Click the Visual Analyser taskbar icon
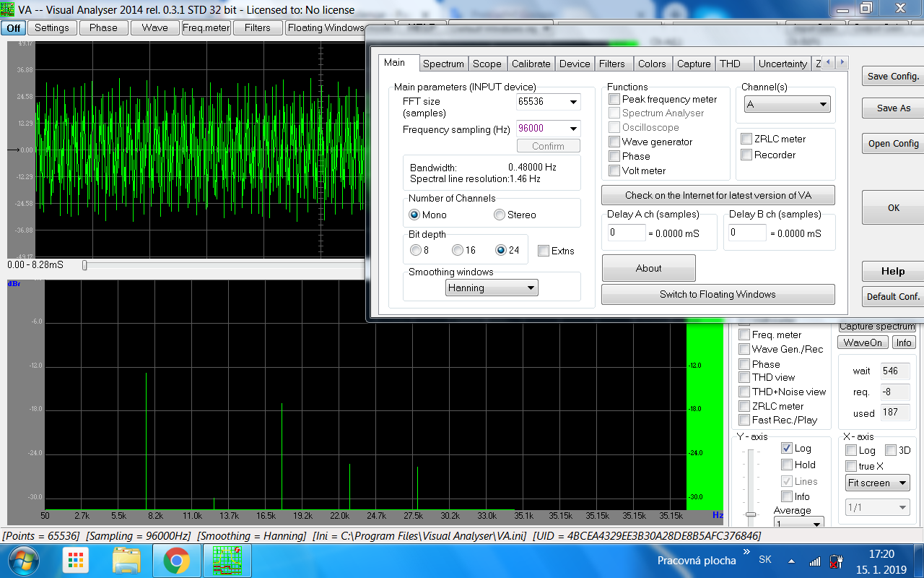 (226, 560)
